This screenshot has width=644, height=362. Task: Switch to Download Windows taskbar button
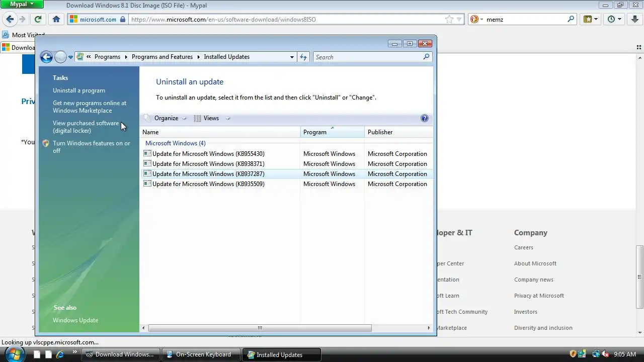pos(121,354)
